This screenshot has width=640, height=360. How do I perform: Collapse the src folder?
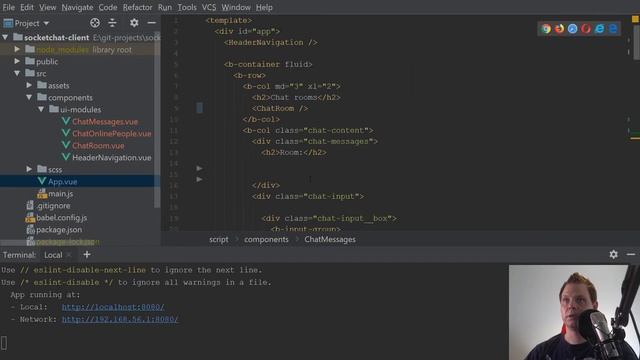tap(17, 73)
